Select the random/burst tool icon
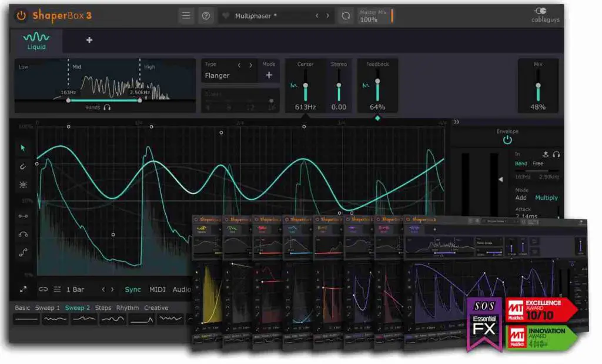Viewport: 602px width, 364px height. coord(23,185)
